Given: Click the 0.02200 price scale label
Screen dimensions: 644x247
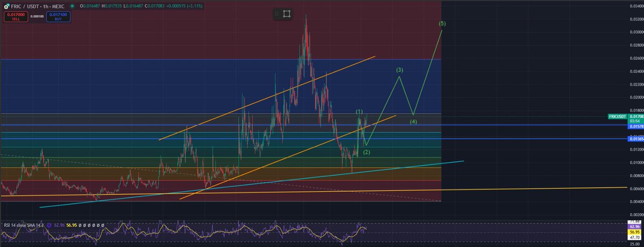Looking at the screenshot, I should (636, 84).
